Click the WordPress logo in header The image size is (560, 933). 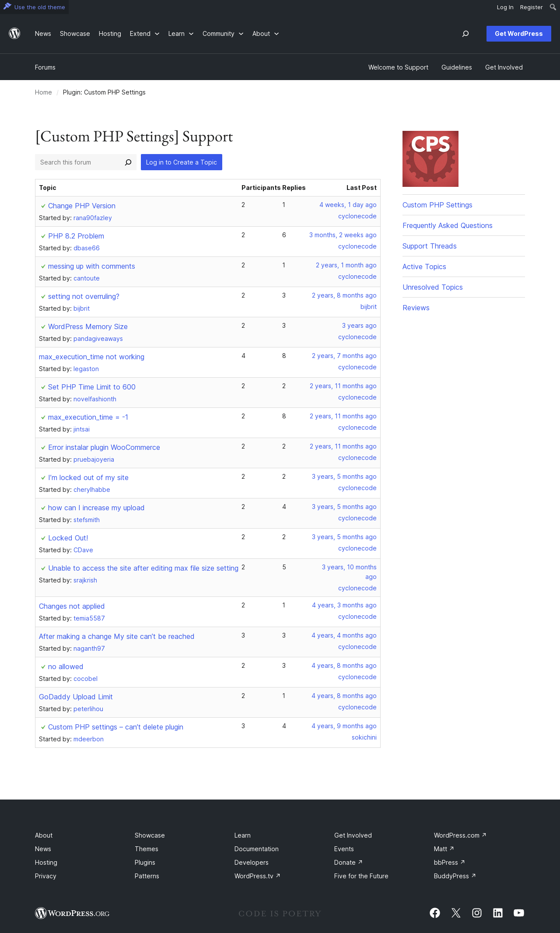coord(14,34)
